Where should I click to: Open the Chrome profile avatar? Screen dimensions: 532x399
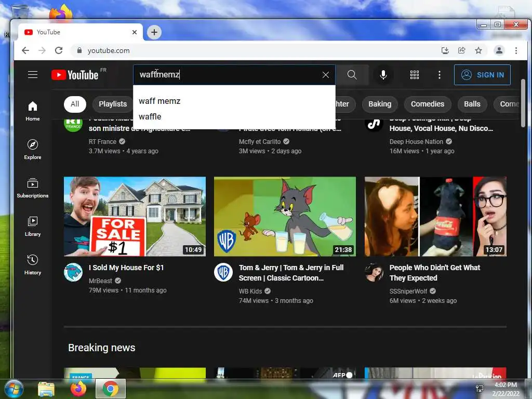tap(499, 50)
